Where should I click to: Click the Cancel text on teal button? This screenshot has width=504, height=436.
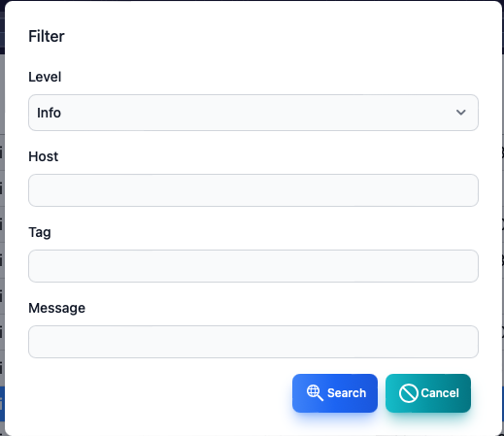440,393
